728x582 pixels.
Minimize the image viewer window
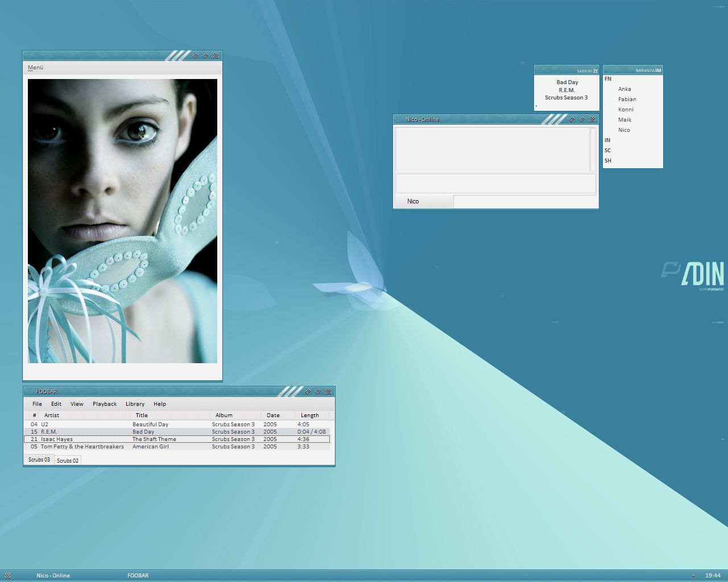[x=195, y=56]
